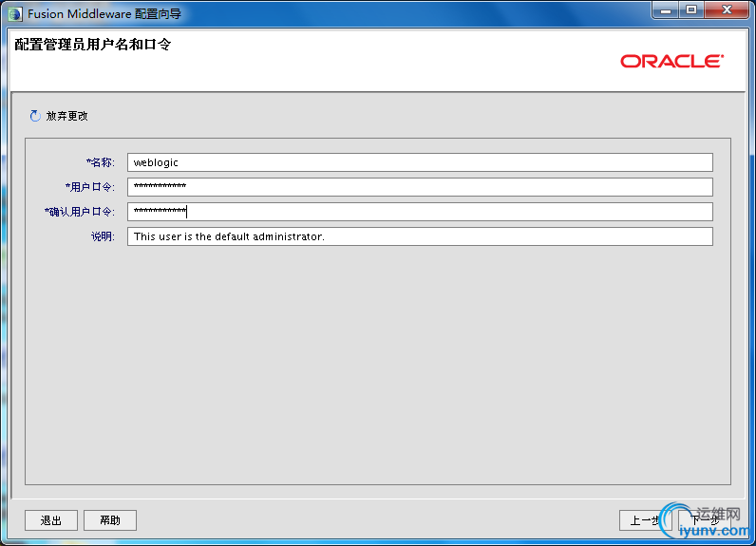Click the Fusion Middleware window title icon
The width and height of the screenshot is (756, 546).
[15, 14]
